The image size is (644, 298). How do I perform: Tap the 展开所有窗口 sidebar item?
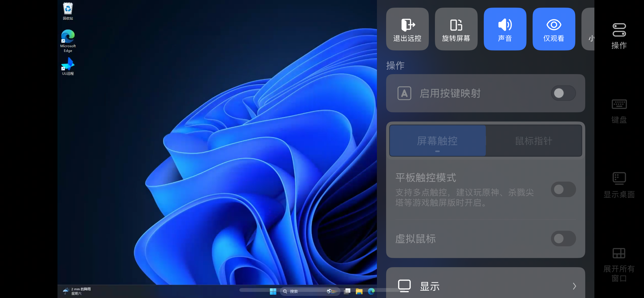(619, 265)
